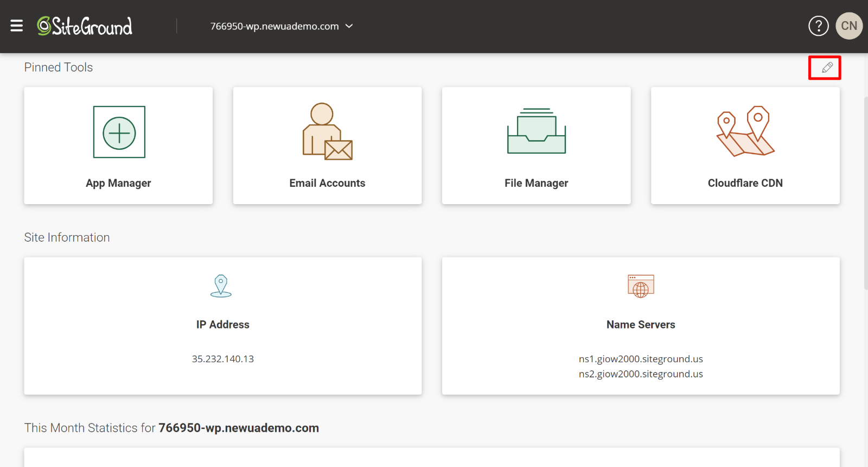Open the help question mark icon
This screenshot has height=467, width=868.
tap(819, 26)
